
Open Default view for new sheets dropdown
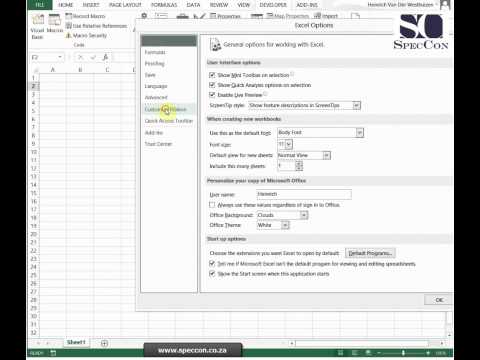click(x=327, y=155)
